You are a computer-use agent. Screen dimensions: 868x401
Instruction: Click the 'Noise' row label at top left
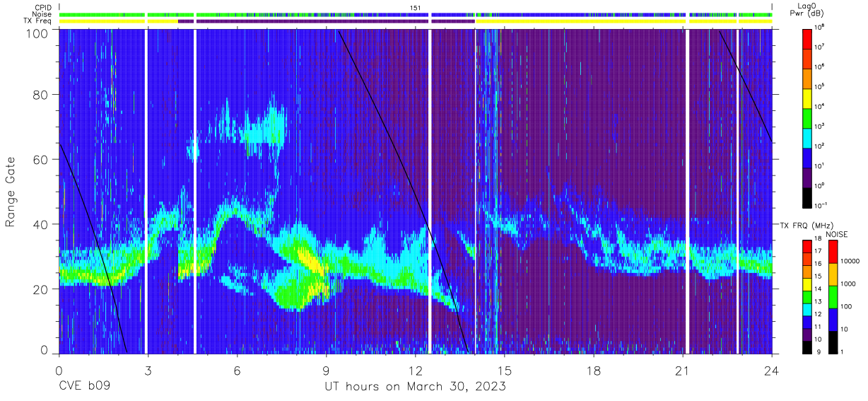(x=42, y=14)
